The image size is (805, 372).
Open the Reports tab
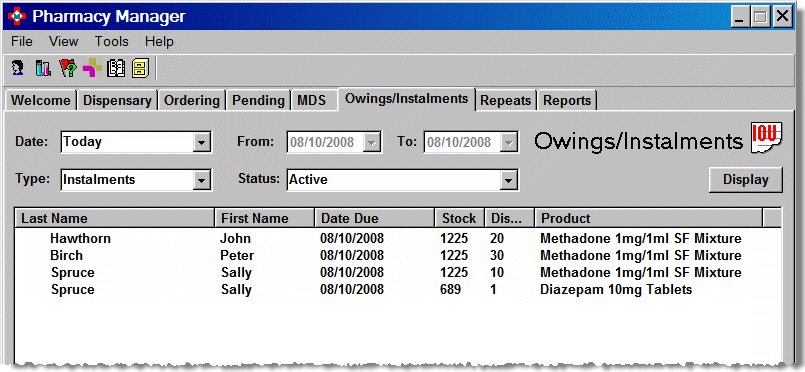click(x=567, y=100)
